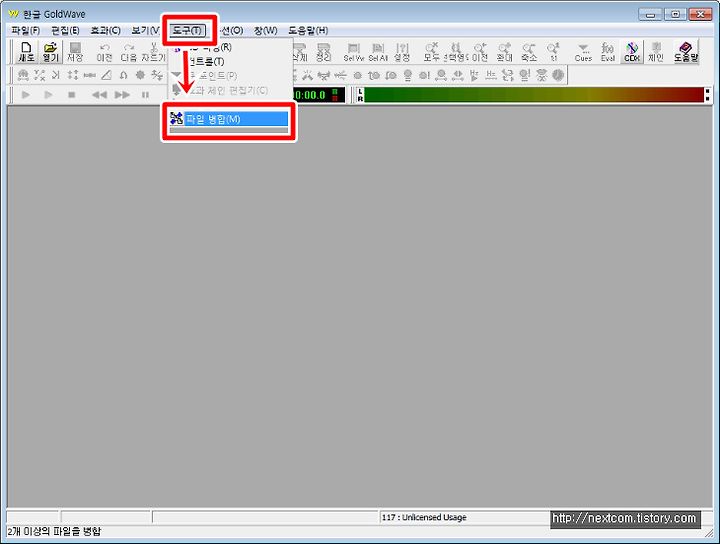Image resolution: width=720 pixels, height=544 pixels.
Task: Click the green time counter display
Action: tap(319, 95)
